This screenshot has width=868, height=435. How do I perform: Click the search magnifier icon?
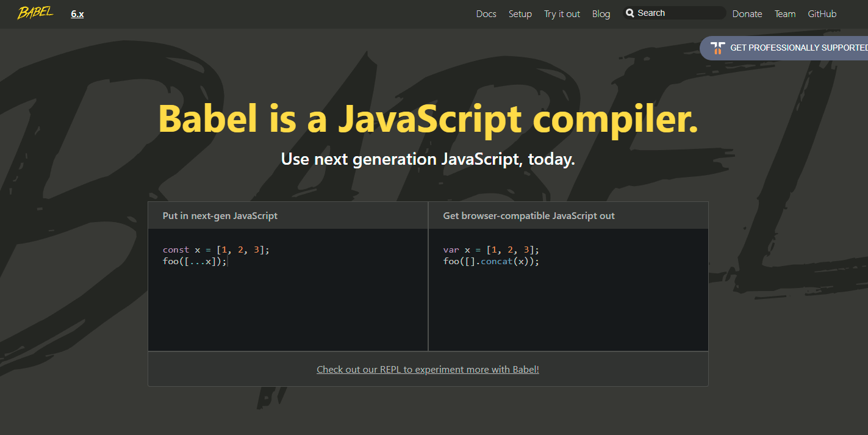pyautogui.click(x=630, y=13)
